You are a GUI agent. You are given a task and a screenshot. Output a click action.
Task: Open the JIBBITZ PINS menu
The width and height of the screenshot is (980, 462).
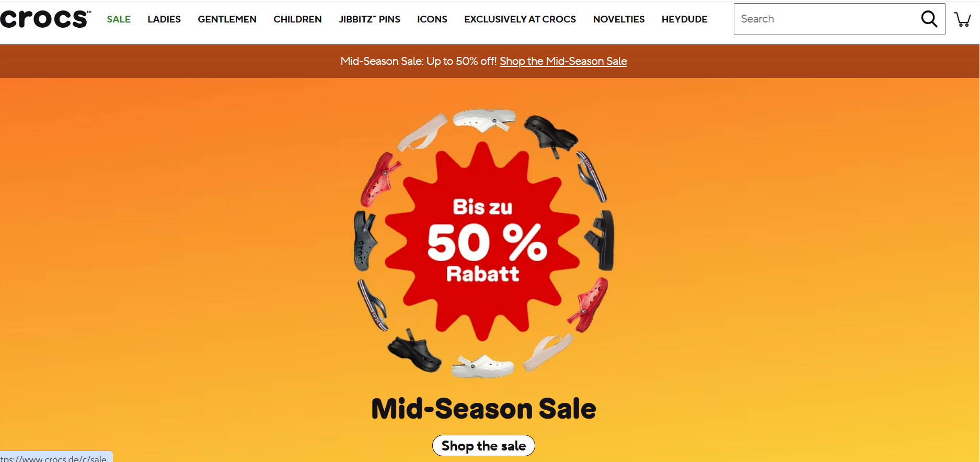(x=370, y=19)
